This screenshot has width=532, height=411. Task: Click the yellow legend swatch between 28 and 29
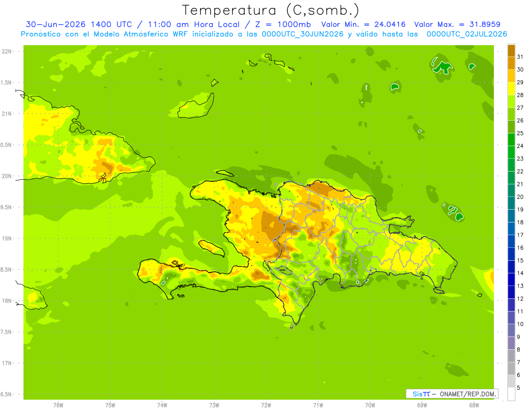pos(511,88)
